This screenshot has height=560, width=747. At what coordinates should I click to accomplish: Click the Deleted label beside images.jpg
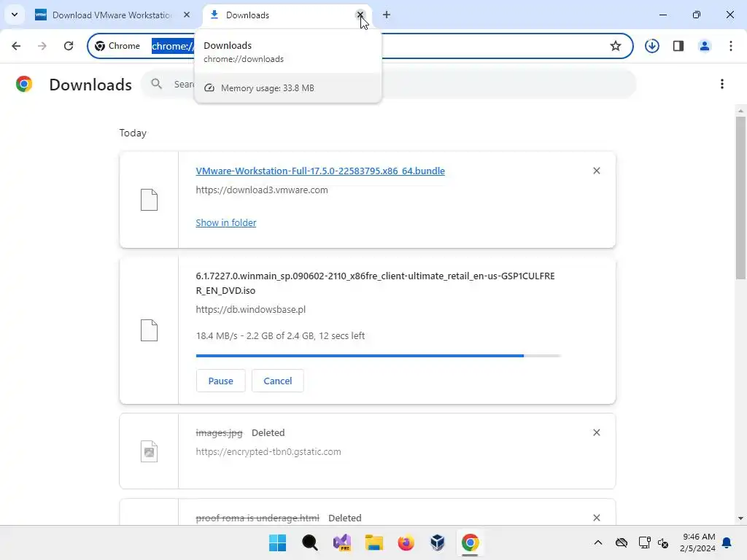tap(268, 433)
